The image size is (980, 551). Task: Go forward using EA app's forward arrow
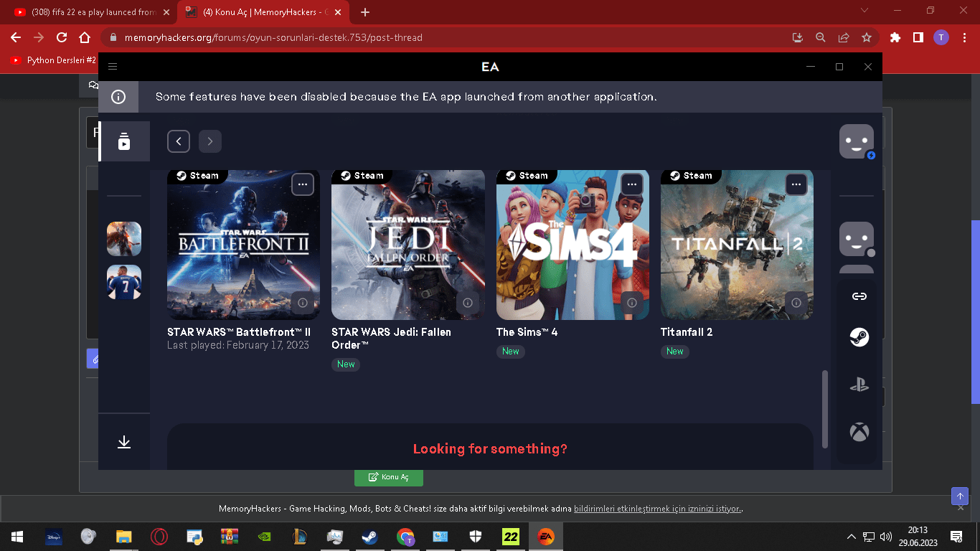pyautogui.click(x=210, y=141)
